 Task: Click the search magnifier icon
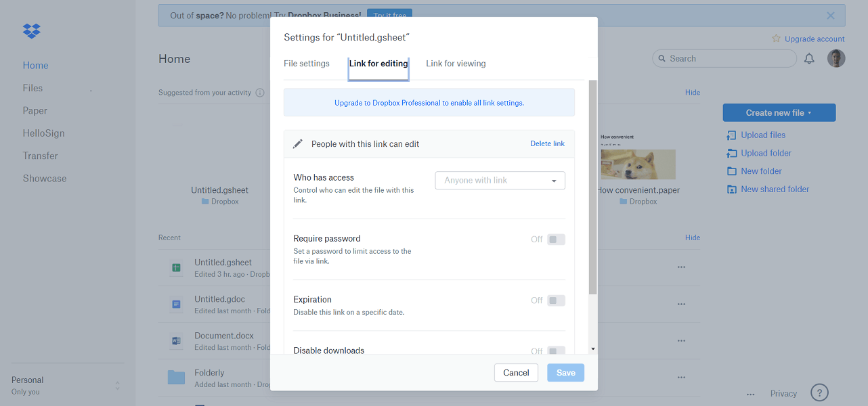(x=662, y=59)
